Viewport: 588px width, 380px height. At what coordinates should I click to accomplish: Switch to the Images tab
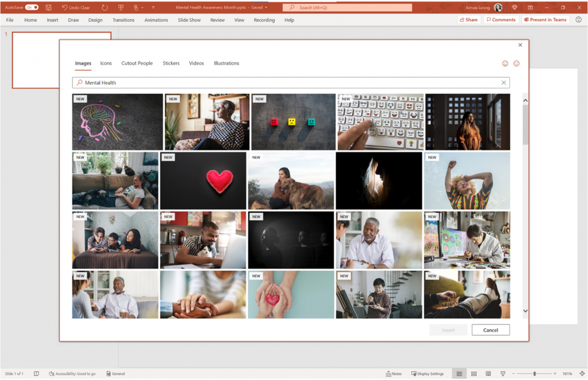coord(83,63)
